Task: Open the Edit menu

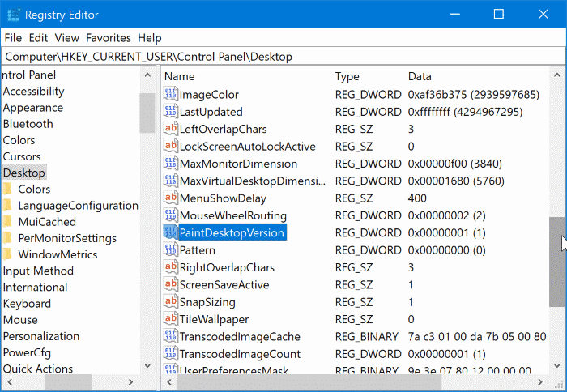Action: pyautogui.click(x=38, y=38)
